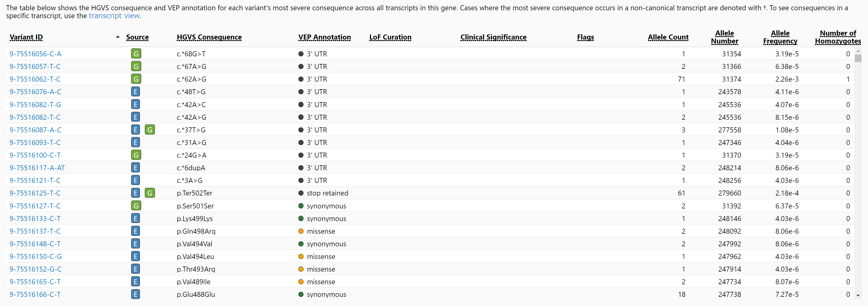Click the blue E exome badge for 9-75516076-A-C
This screenshot has height=305, width=868.
[135, 92]
